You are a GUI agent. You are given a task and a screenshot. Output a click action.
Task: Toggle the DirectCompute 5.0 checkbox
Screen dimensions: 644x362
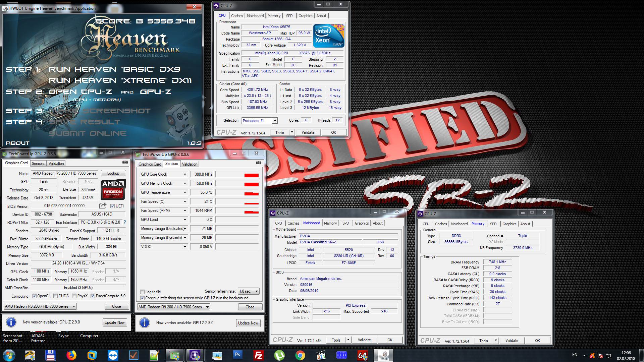pyautogui.click(x=93, y=296)
